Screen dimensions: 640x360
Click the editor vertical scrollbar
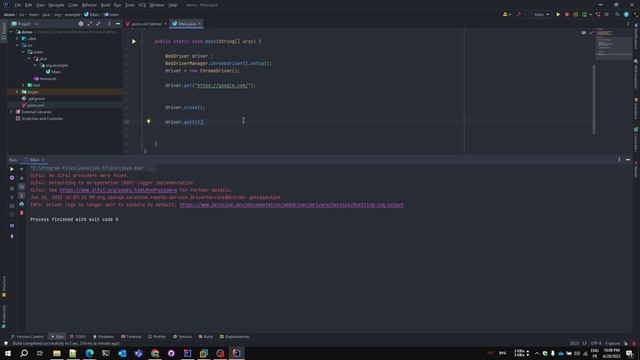[x=593, y=99]
